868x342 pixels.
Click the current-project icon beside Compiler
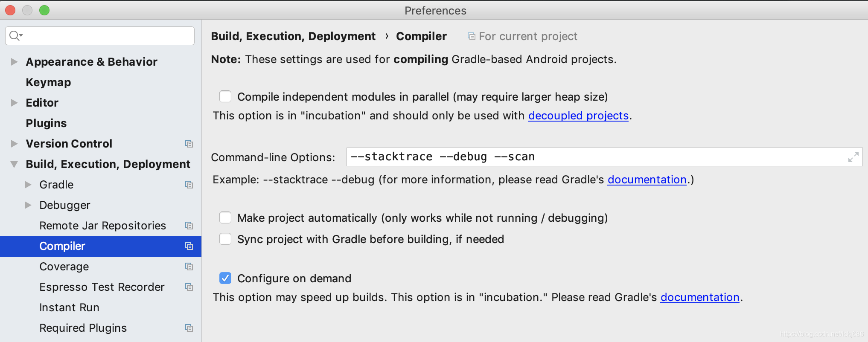(x=189, y=246)
